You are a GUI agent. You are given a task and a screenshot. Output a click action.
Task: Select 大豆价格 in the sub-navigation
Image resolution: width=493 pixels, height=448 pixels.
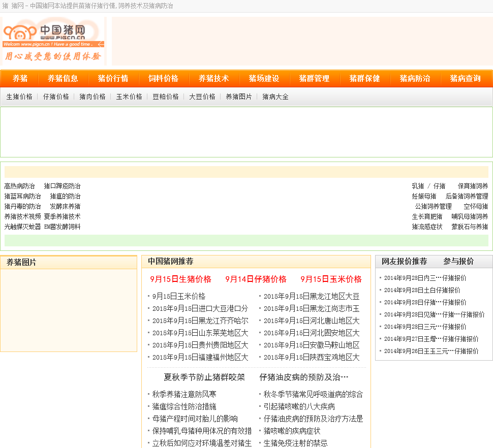tap(202, 97)
